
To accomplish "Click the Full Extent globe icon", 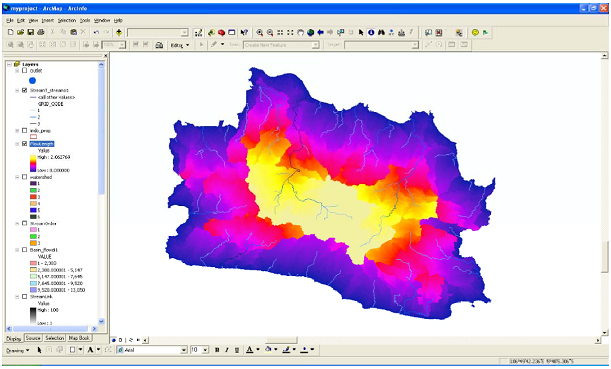I will 311,33.
